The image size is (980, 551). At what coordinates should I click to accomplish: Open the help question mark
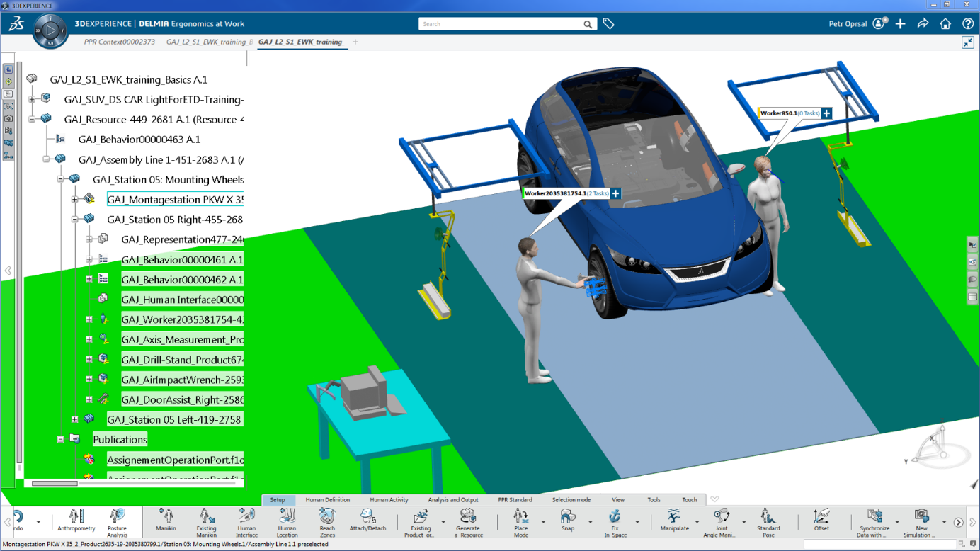(968, 24)
